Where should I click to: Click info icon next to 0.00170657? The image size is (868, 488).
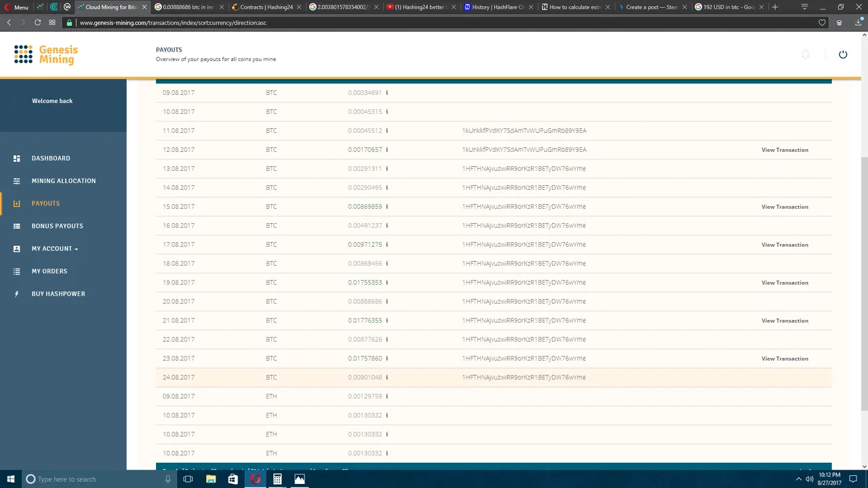click(x=387, y=150)
